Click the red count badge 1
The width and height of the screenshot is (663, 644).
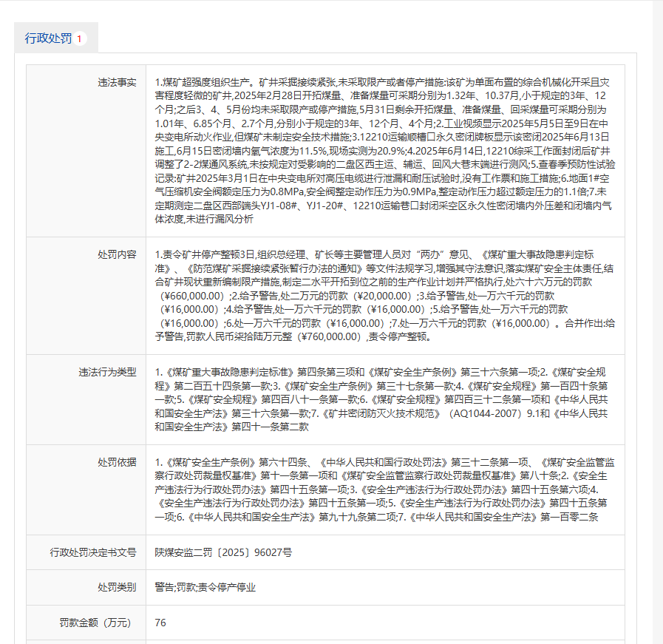coord(79,38)
